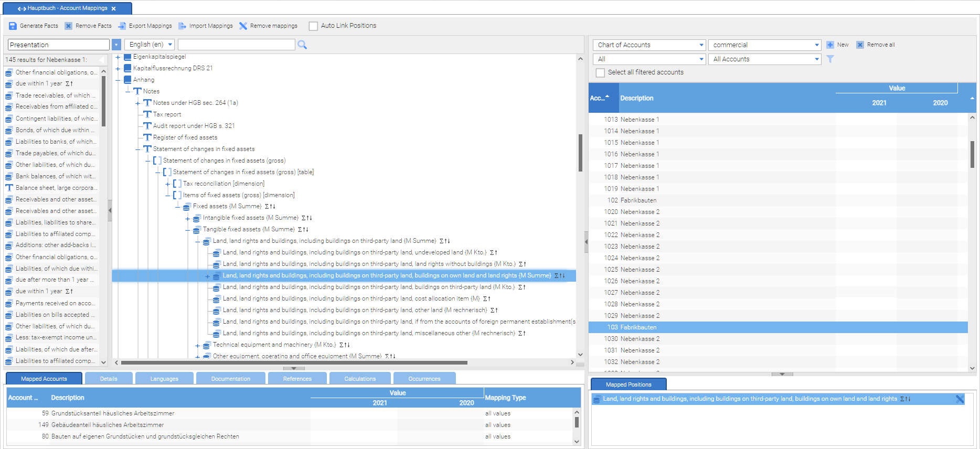Open the Documentation tab
Screen dimensions: 980x449
(231, 379)
